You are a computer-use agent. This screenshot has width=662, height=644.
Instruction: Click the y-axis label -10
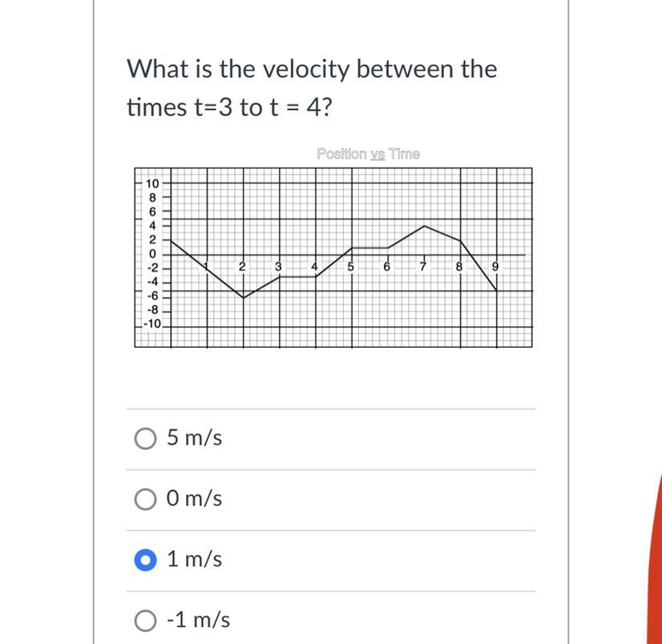(x=151, y=324)
